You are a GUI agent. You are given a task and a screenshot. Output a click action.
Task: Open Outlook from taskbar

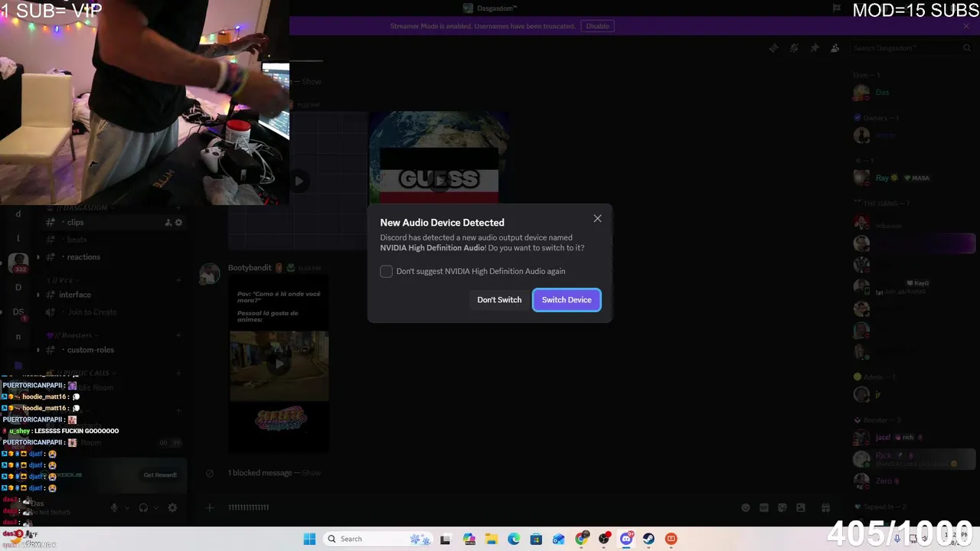(559, 540)
